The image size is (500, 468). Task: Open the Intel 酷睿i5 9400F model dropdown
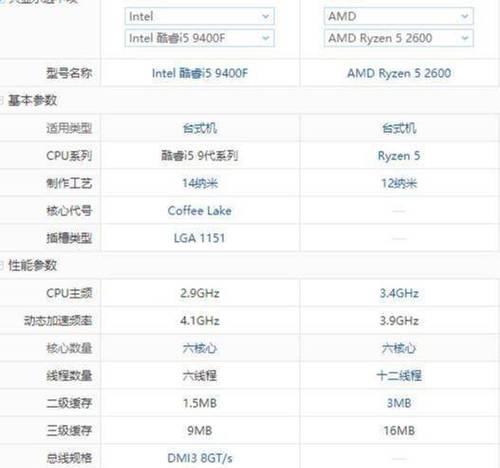point(199,38)
